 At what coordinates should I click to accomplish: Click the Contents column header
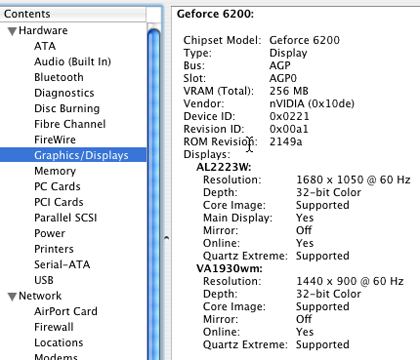point(73,14)
